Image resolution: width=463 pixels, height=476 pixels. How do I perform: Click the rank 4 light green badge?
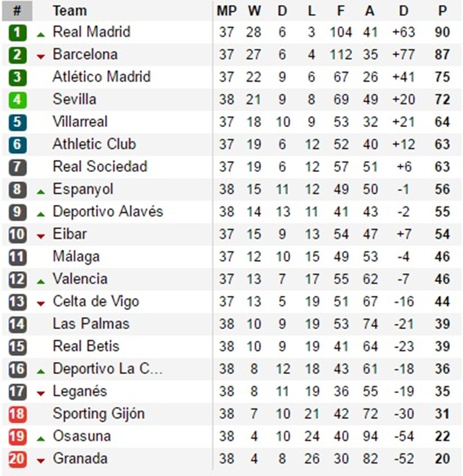coord(18,100)
